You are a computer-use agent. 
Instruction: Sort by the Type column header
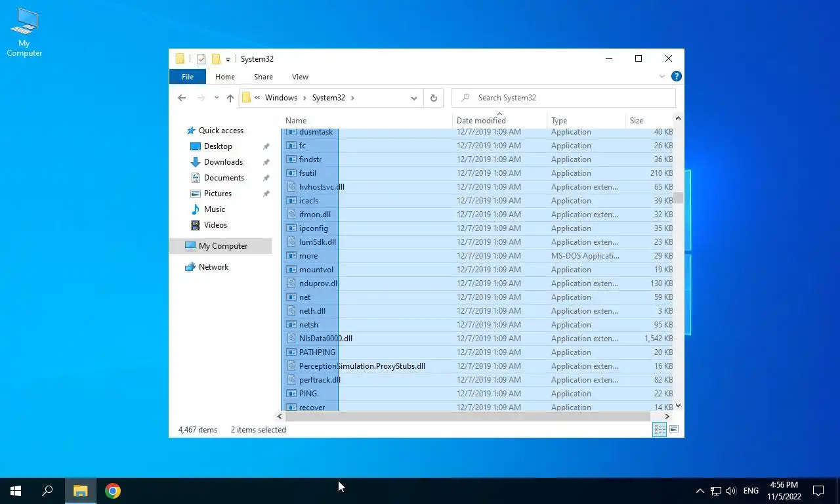point(587,121)
